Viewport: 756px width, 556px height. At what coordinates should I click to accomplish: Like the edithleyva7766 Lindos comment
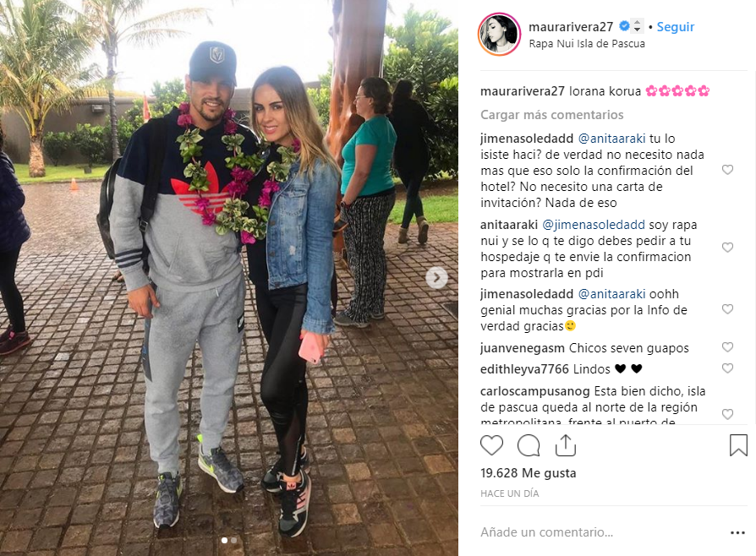click(727, 368)
